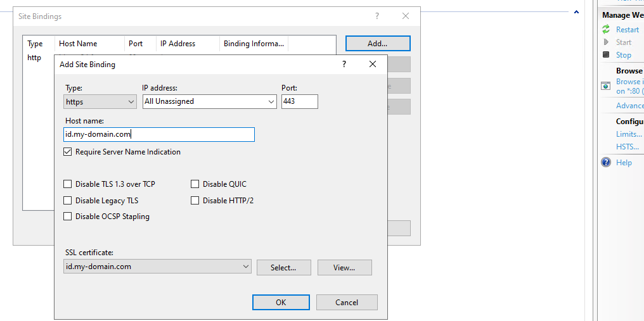Click the green Restart icon
This screenshot has width=644, height=321.
[x=606, y=30]
